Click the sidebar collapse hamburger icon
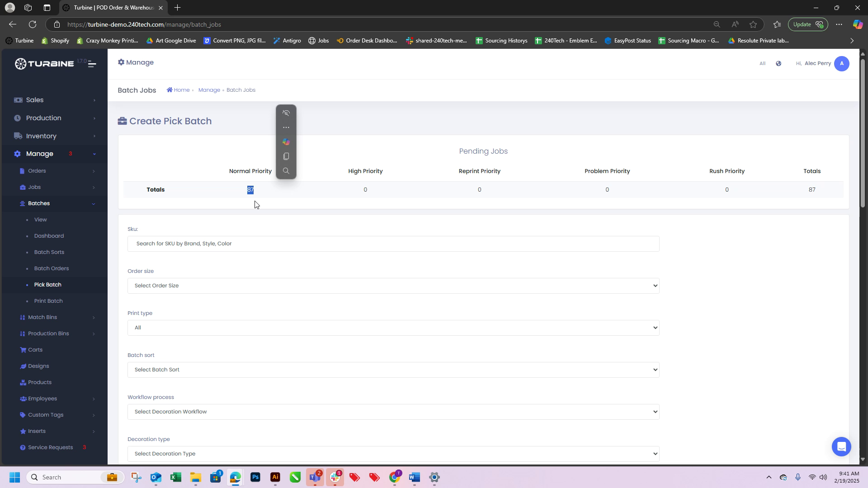Screen dimensions: 868x488 [92, 64]
